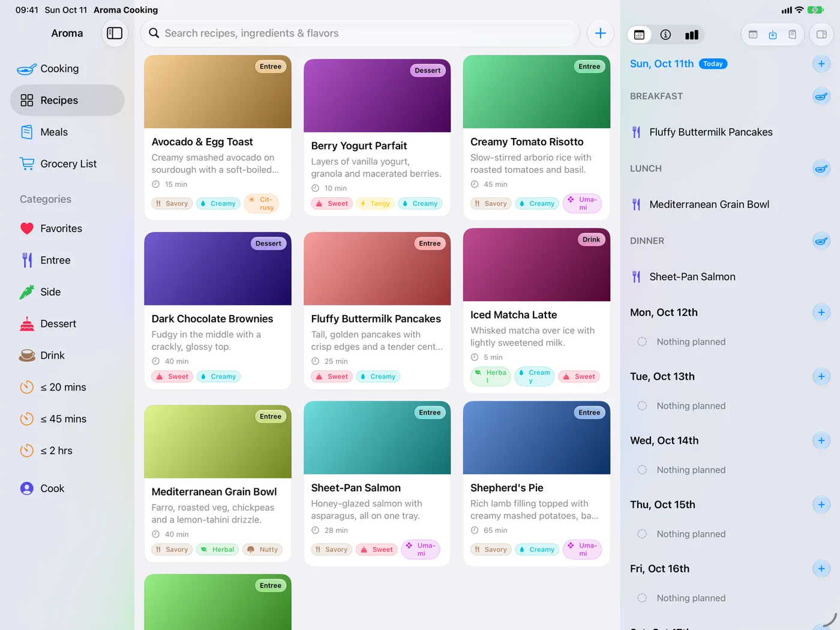Select Nothing planned circle for Wed, Oct 14th
Screen dimensions: 840x630
click(642, 470)
